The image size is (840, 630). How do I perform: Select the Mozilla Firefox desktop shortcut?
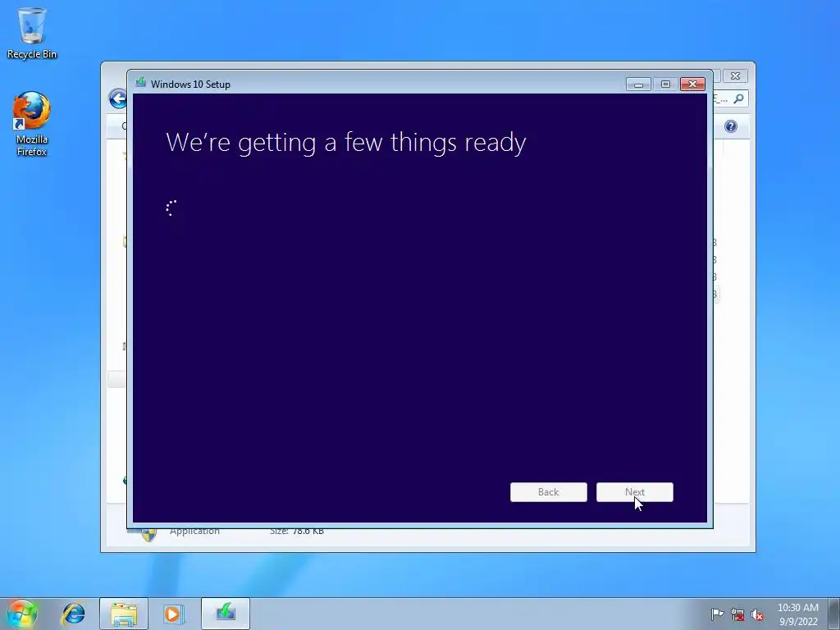[32, 125]
